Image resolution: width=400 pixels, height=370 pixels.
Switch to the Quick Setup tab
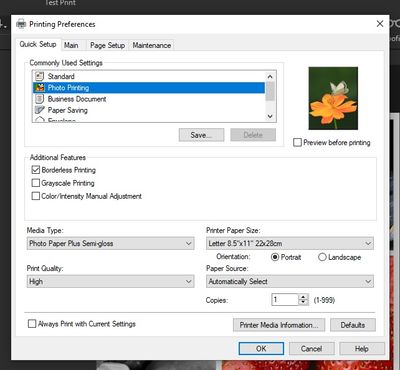pos(38,44)
